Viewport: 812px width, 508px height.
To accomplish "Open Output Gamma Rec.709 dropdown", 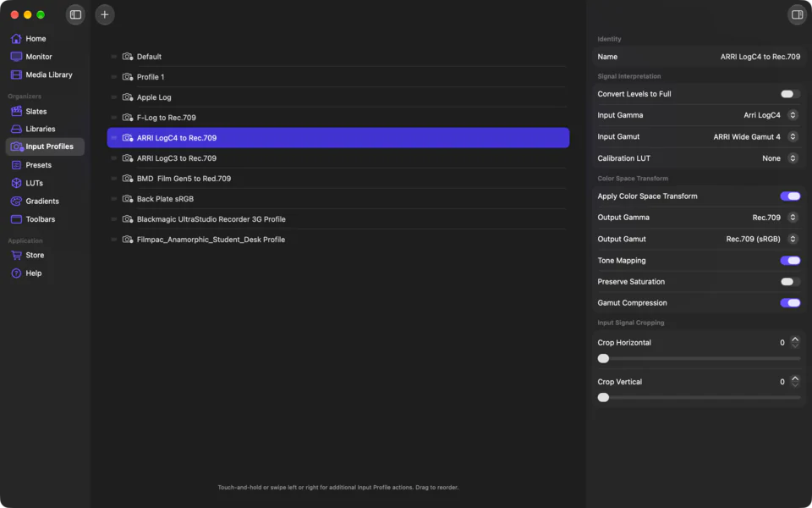I will coord(793,218).
